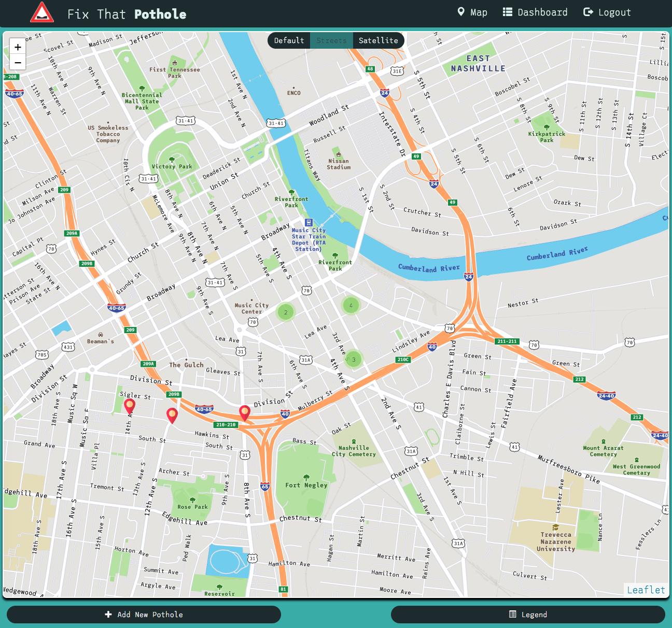Image resolution: width=672 pixels, height=628 pixels.
Task: Open the cluster marker labeled 4
Action: pos(351,305)
